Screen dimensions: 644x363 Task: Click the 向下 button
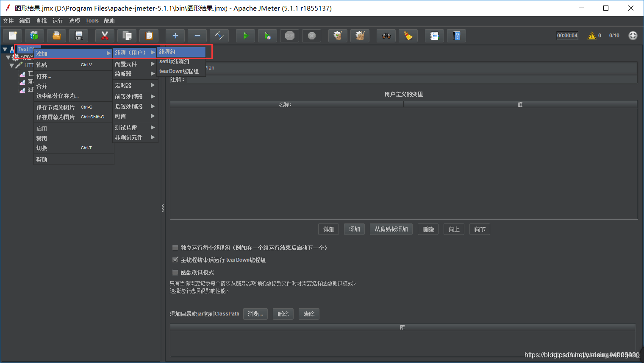click(x=480, y=229)
